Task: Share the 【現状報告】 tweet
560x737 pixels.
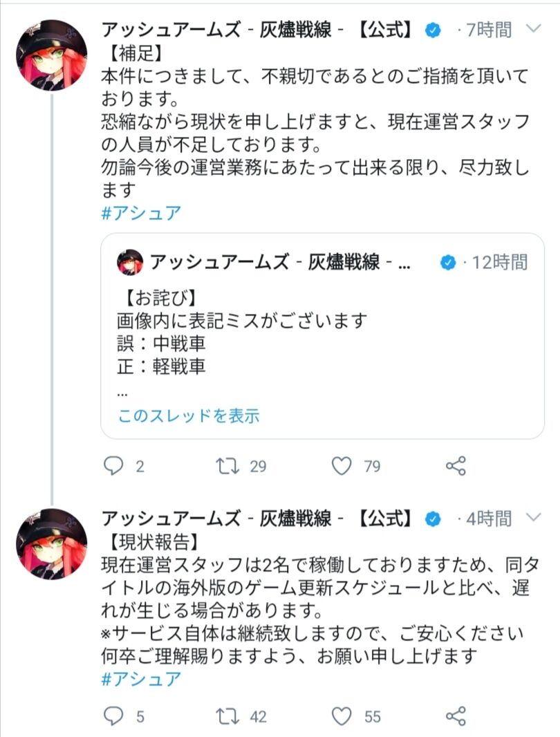Action: [x=456, y=716]
